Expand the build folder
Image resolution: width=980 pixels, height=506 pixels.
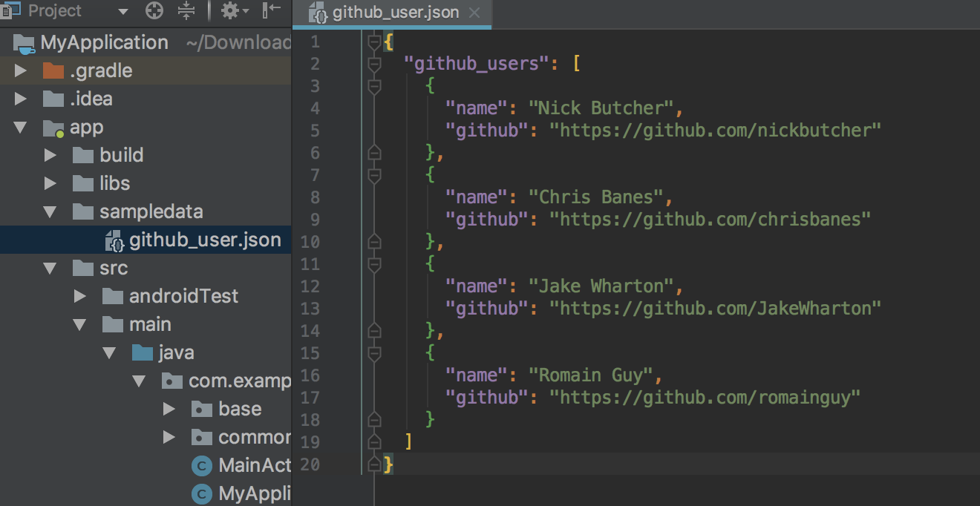[x=50, y=154]
